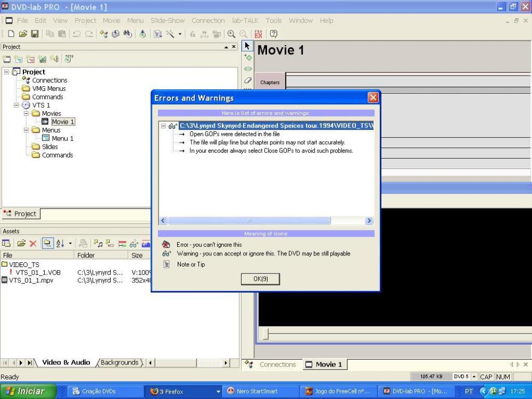This screenshot has width=532, height=399.
Task: Click the preview slider handle below video
Action: [266, 334]
